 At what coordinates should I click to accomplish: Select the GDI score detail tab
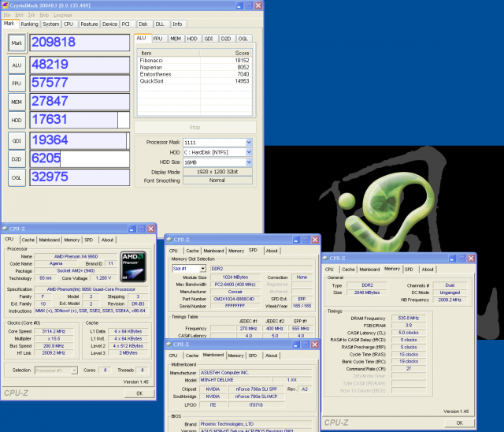[x=209, y=39]
